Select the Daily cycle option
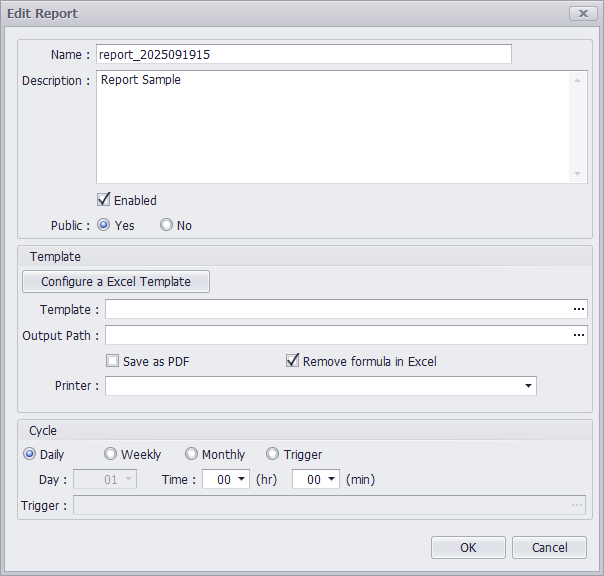 (30, 454)
